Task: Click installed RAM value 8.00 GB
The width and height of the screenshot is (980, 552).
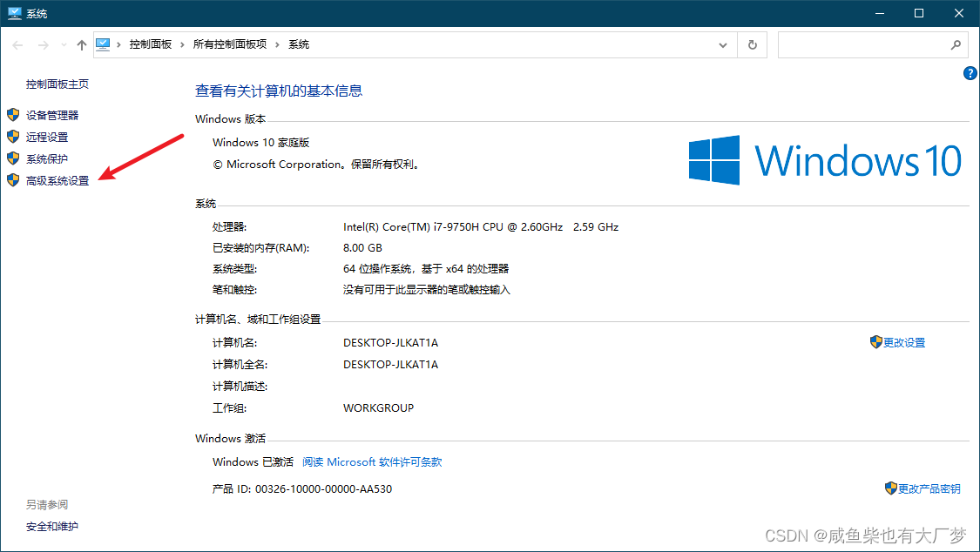Action: 362,248
